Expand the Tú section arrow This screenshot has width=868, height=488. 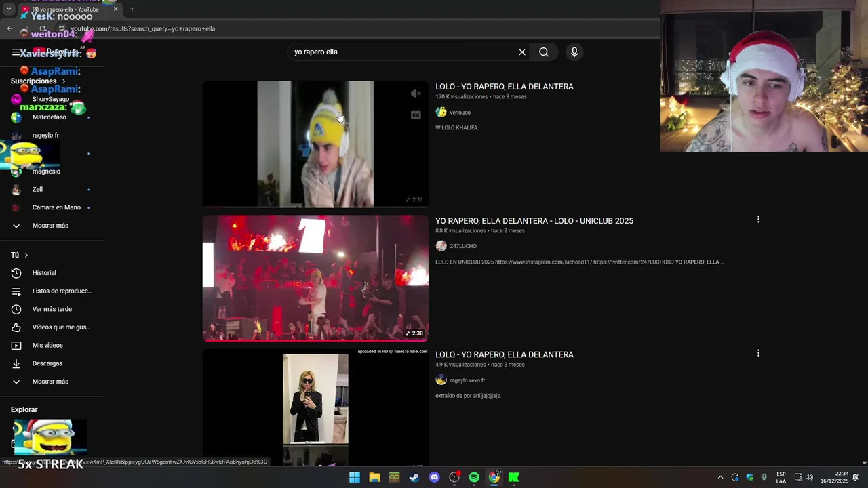26,255
